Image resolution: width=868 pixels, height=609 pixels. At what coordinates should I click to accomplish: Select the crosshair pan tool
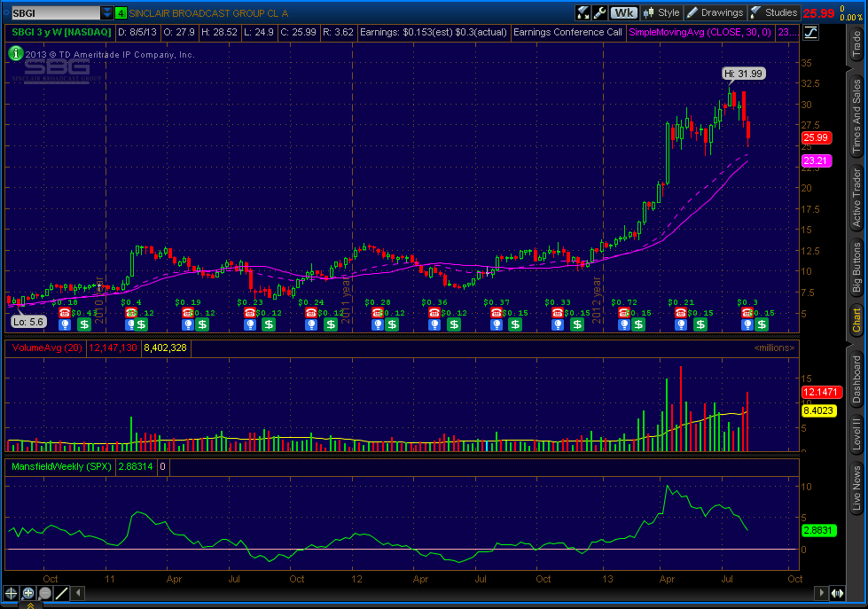click(11, 594)
